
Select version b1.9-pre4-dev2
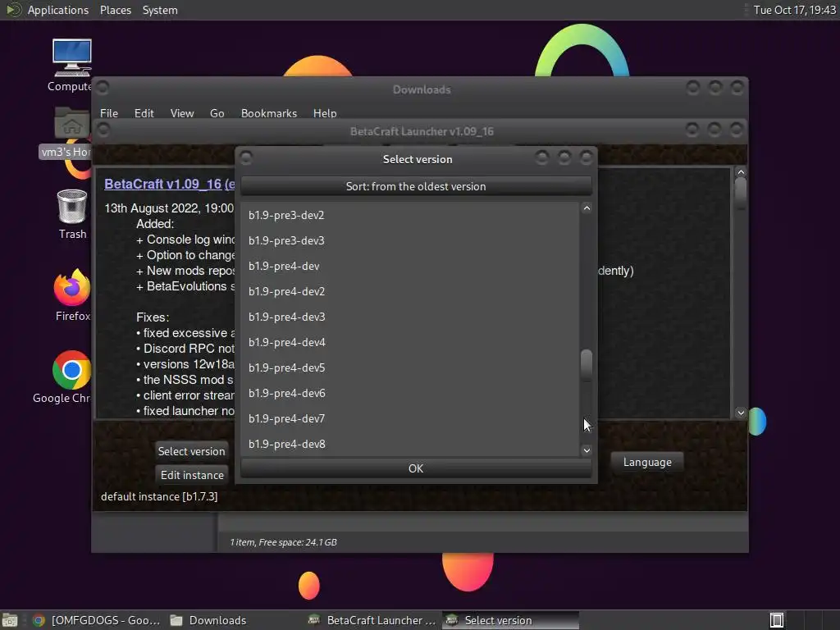(410, 291)
